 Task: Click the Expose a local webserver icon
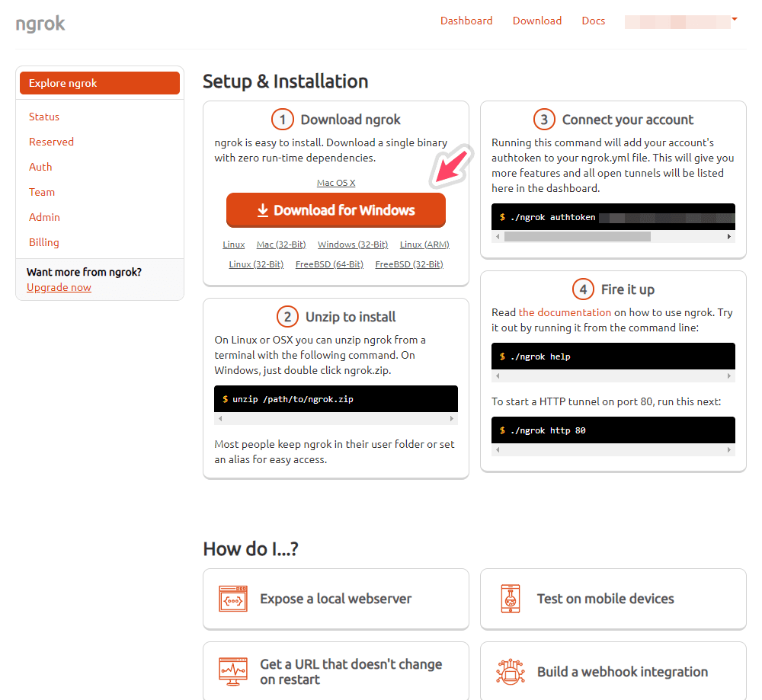coord(233,599)
